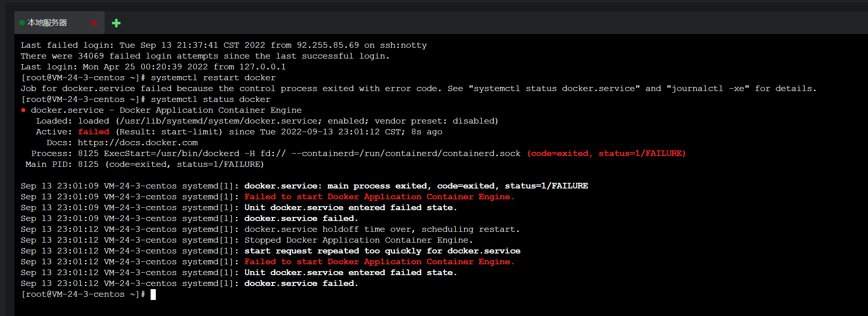Click second red "Failed to start Docker" log at 23:01:12
This screenshot has height=316, width=868.
coord(379,262)
